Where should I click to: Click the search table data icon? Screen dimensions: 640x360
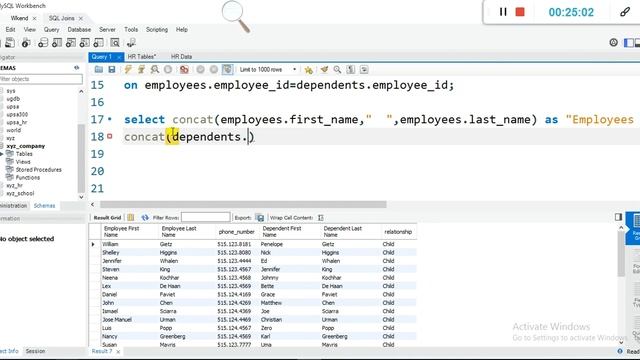tap(115, 42)
